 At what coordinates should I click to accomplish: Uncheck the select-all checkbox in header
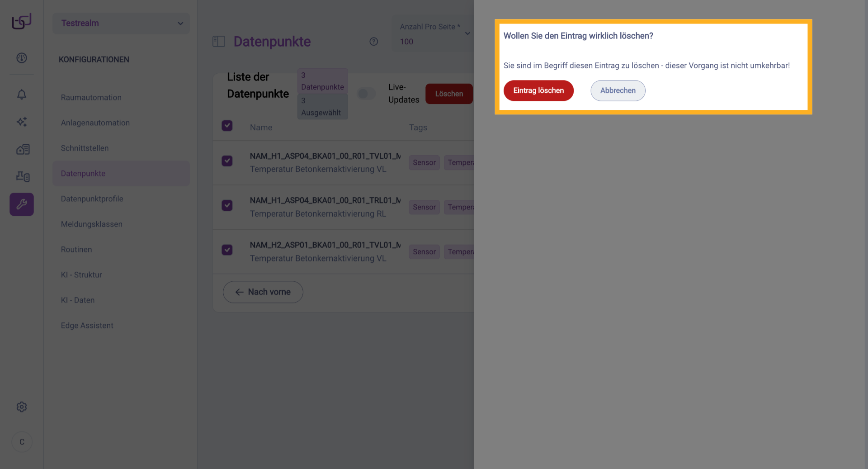227,126
